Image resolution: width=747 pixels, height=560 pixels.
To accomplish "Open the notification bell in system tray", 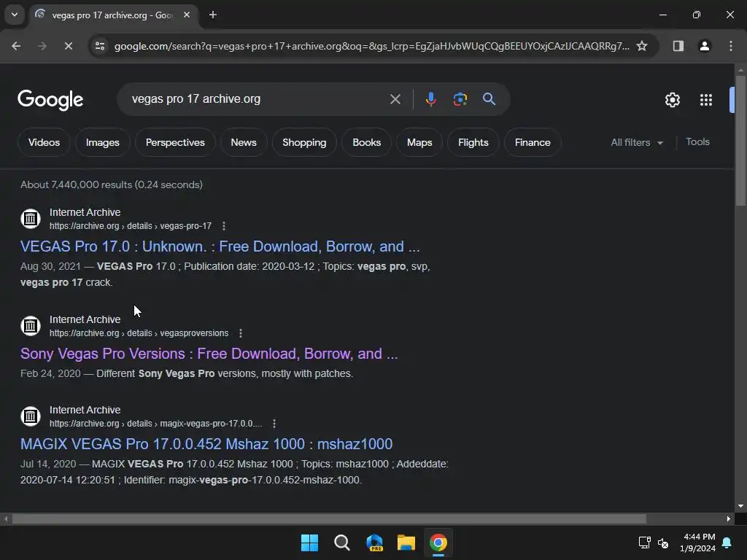I will pyautogui.click(x=727, y=542).
